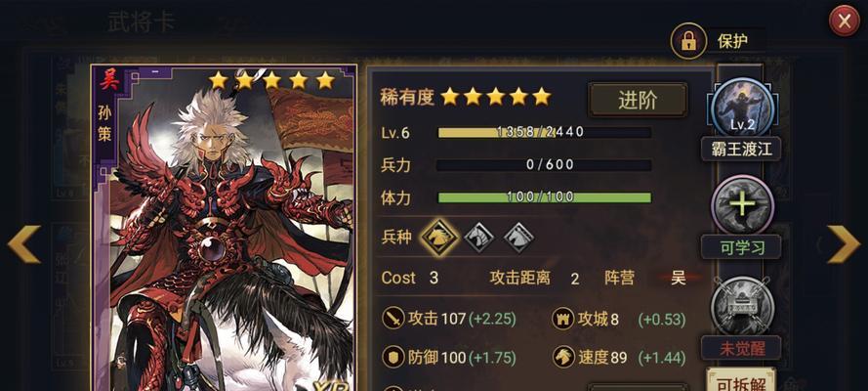Open the 霸王渡江 skill icon
The width and height of the screenshot is (868, 391).
742,109
